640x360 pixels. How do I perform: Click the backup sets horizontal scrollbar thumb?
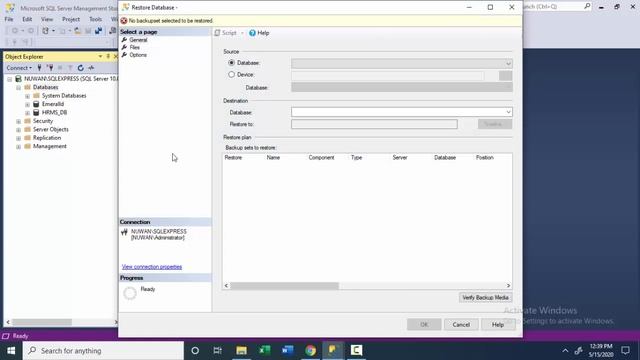pos(284,286)
